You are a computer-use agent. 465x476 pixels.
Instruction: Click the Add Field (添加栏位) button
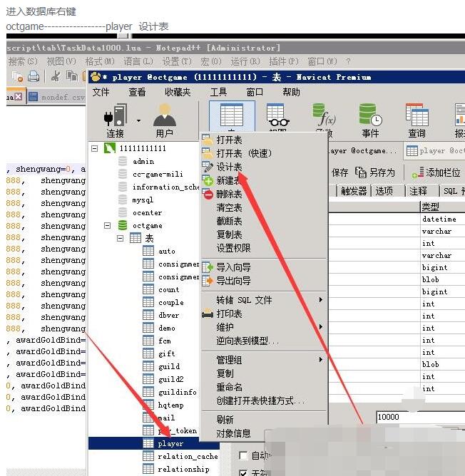click(x=436, y=172)
